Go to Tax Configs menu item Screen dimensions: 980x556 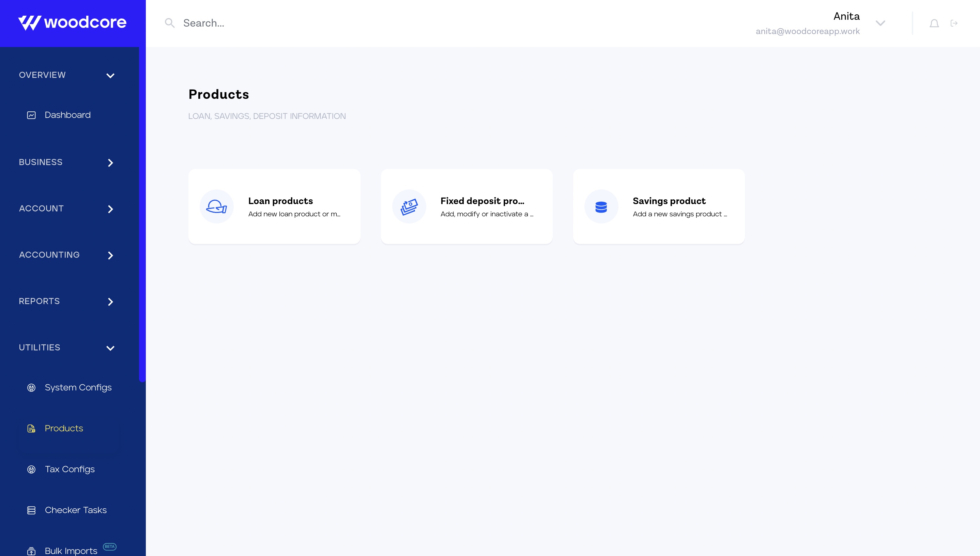coord(70,469)
